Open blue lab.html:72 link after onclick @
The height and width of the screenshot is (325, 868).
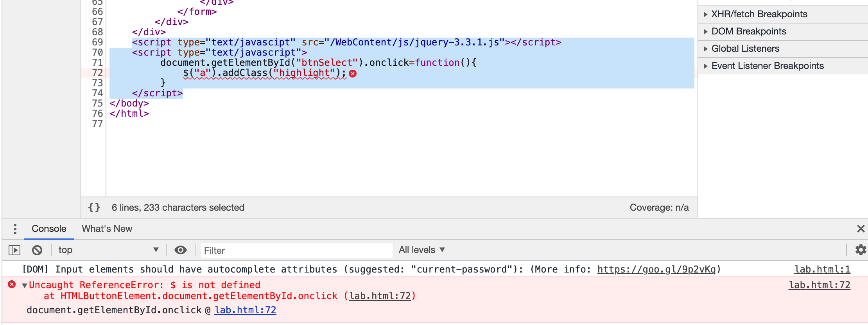click(x=246, y=310)
